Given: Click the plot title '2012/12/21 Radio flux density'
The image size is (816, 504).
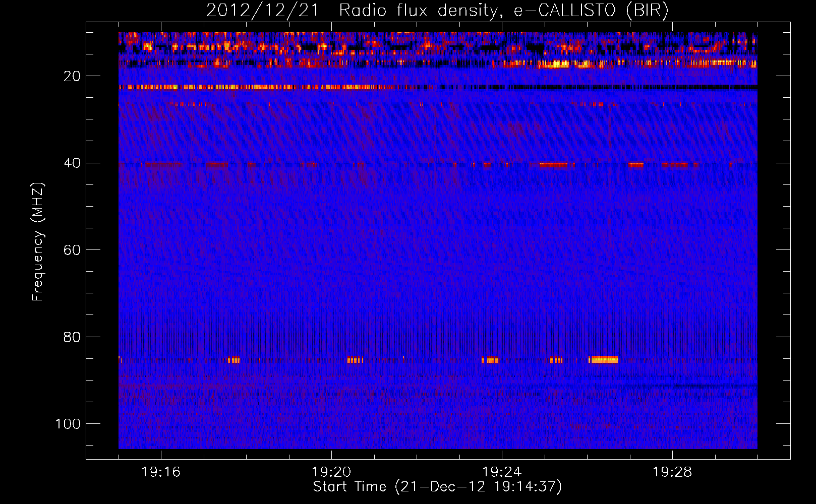Looking at the screenshot, I should 353,11.
